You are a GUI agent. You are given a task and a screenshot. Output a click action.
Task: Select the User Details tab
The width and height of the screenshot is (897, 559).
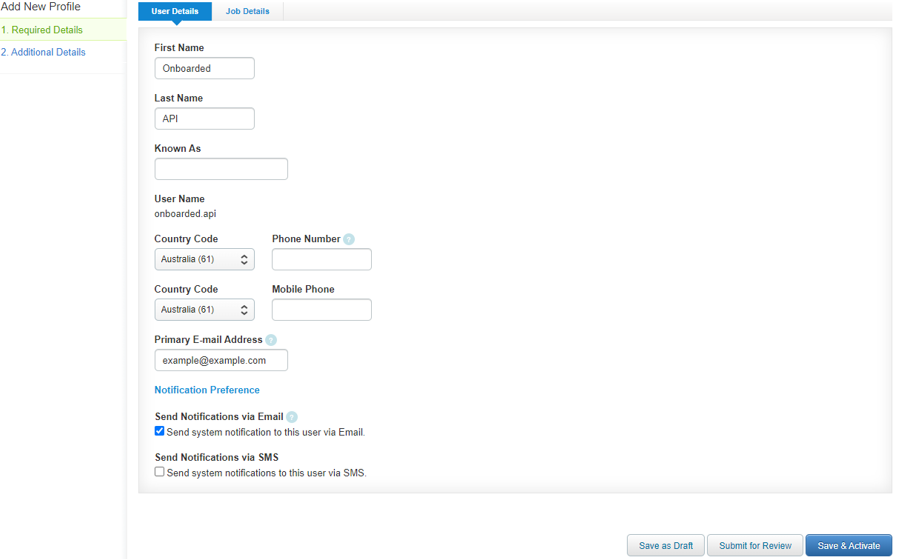[175, 11]
